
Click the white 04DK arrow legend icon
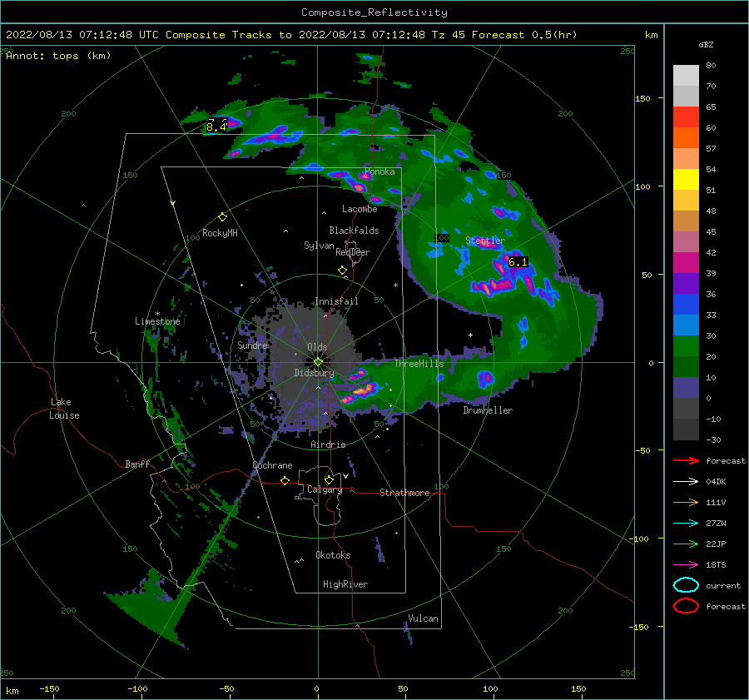686,482
